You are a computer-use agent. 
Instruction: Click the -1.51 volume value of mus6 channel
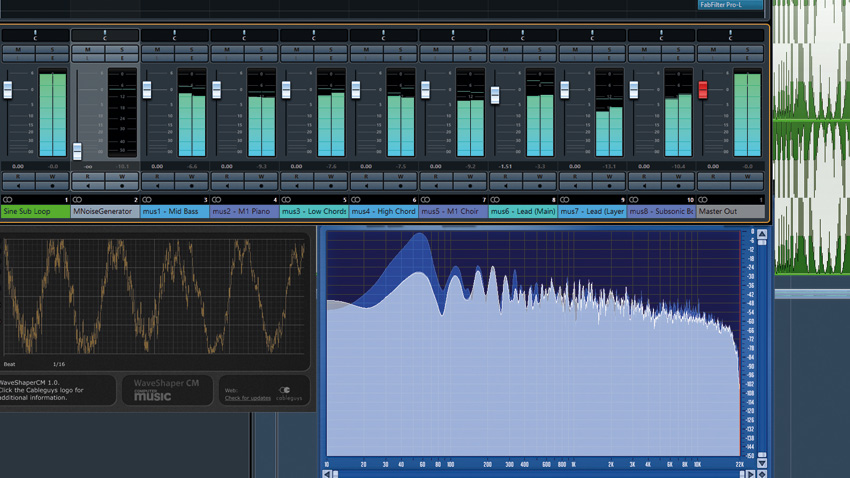click(x=505, y=166)
